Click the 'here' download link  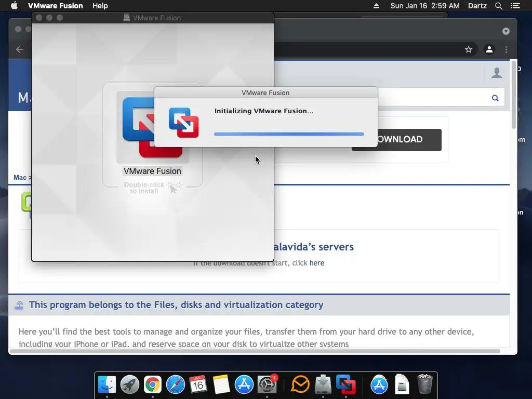click(316, 263)
